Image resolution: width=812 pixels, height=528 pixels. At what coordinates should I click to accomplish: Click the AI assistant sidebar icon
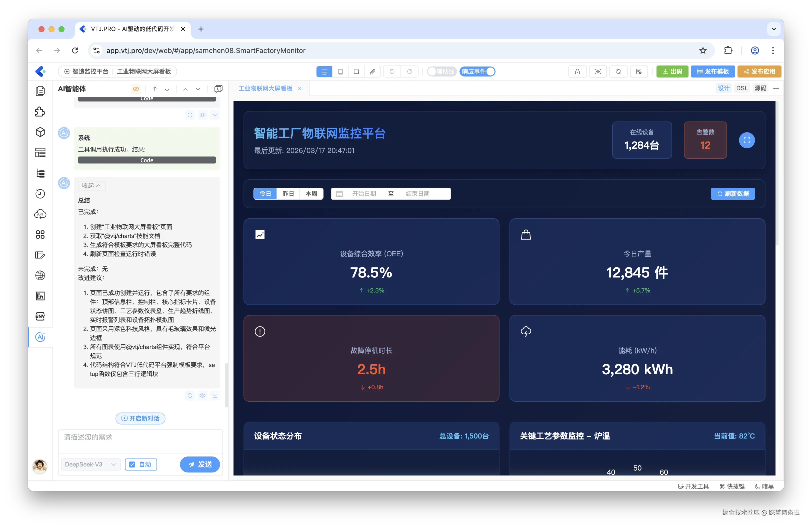coord(40,337)
